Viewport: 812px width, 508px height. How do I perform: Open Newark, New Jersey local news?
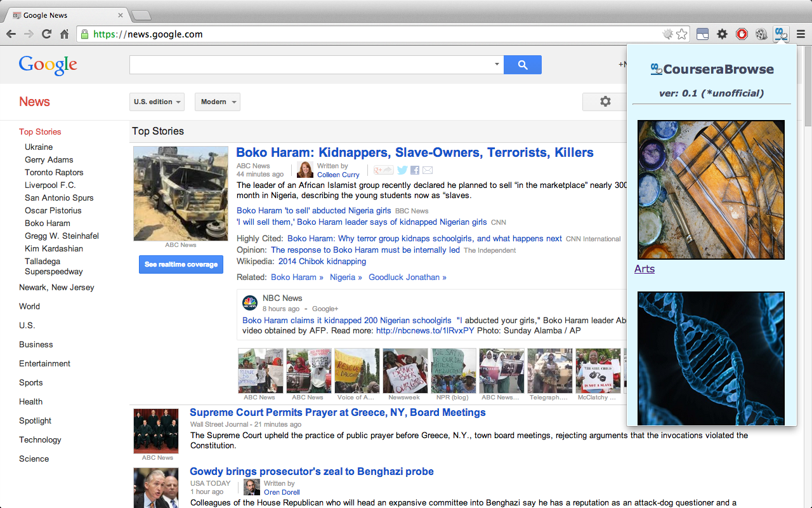[56, 287]
